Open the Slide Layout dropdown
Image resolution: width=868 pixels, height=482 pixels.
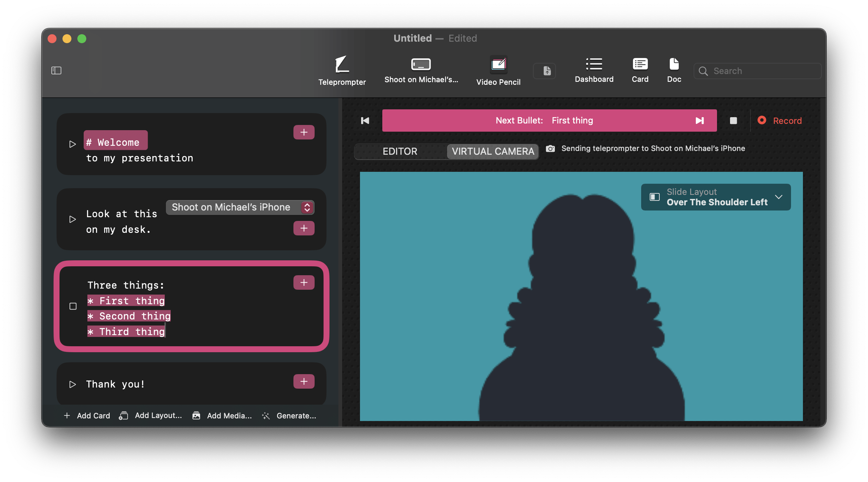point(716,197)
